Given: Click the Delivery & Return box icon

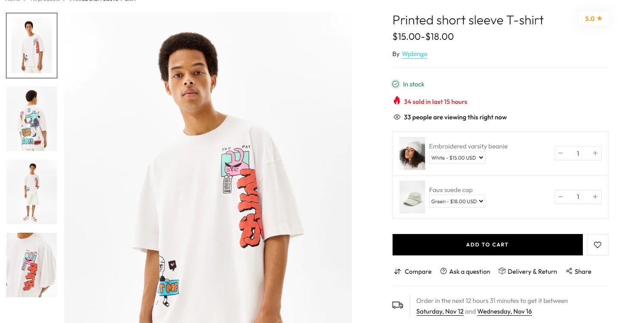Looking at the screenshot, I should 502,271.
